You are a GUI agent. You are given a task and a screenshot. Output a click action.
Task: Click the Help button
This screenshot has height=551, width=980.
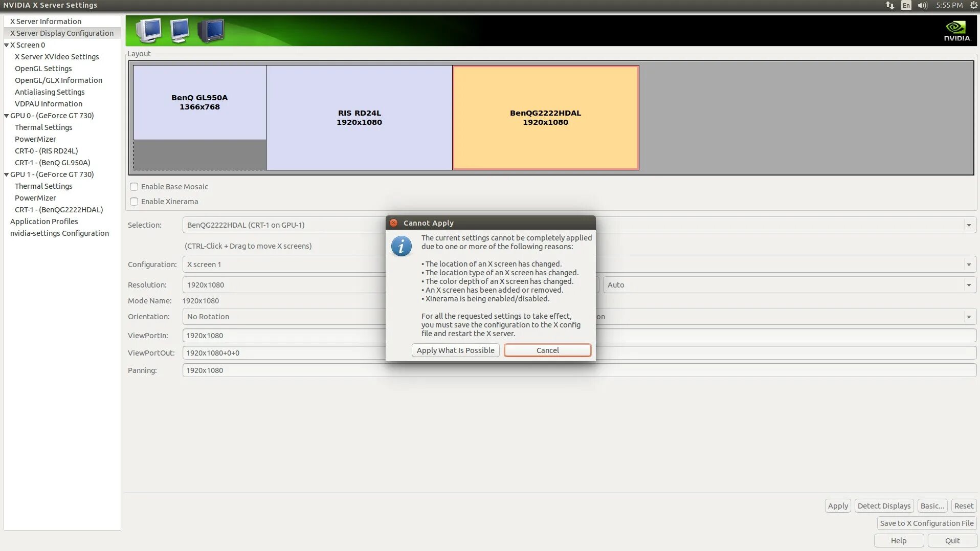tap(899, 541)
